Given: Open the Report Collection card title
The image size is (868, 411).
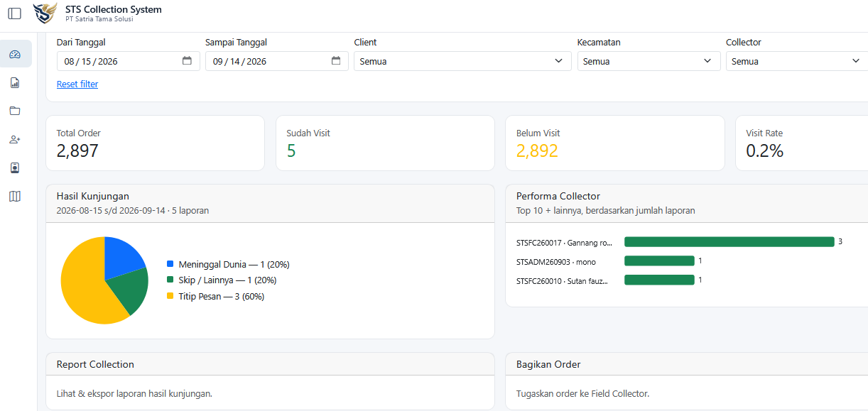Looking at the screenshot, I should [x=95, y=364].
